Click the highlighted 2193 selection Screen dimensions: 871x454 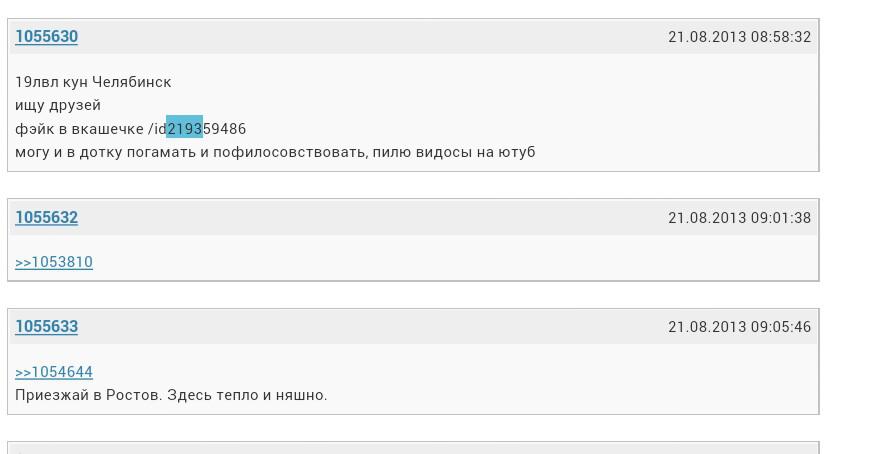pos(184,129)
